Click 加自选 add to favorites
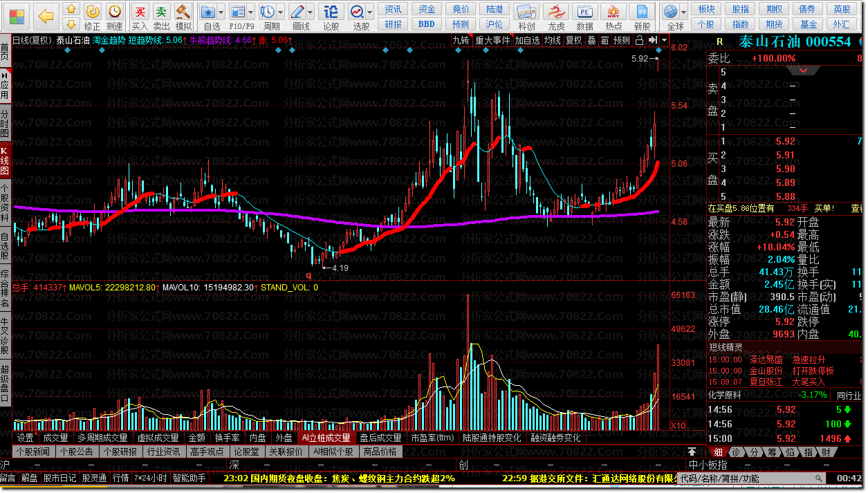 [x=527, y=40]
